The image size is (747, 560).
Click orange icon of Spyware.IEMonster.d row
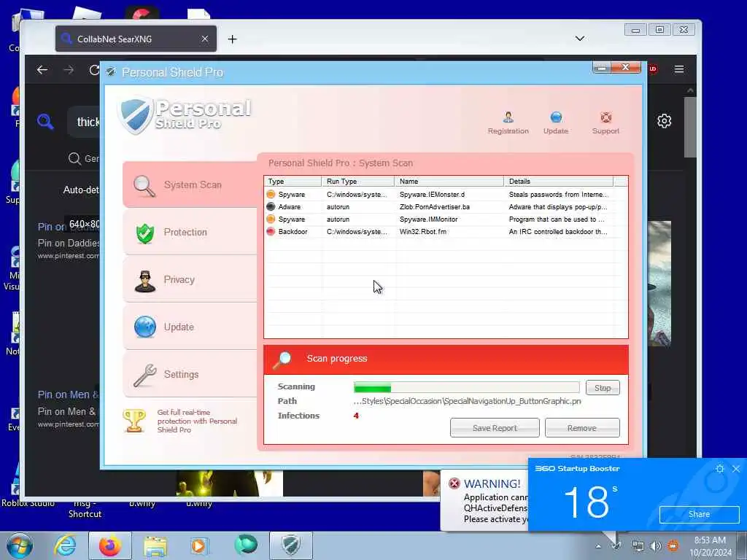pos(271,194)
